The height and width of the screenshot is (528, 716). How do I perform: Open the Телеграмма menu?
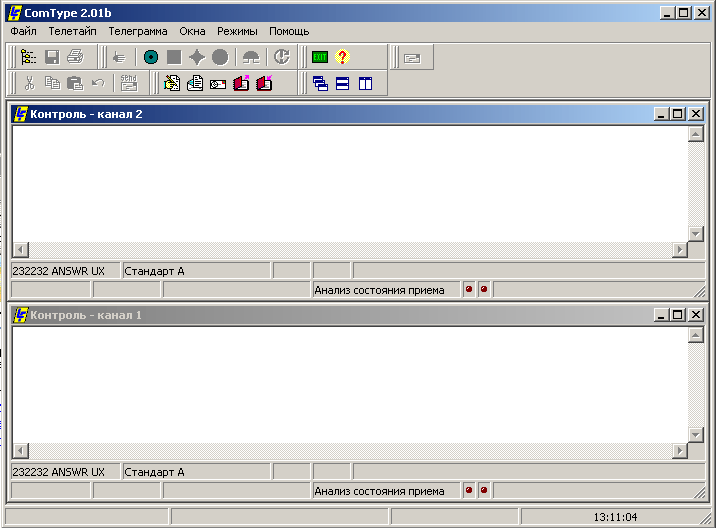[x=138, y=31]
